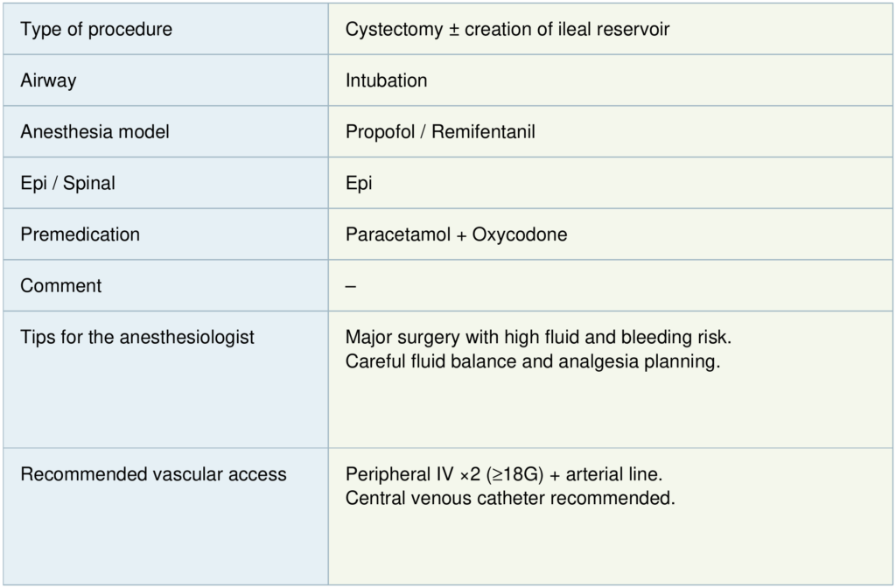Click the word 'Remifentanil' in the table
Viewport: 896px width, 588px height.
tap(485, 132)
